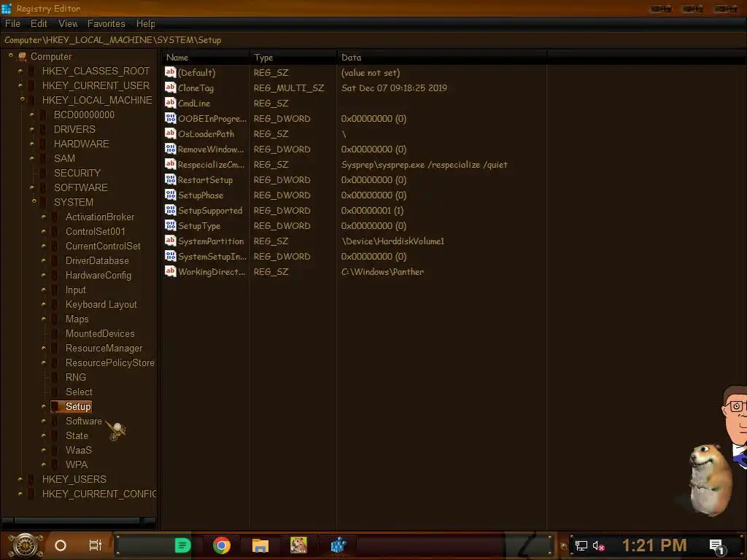Select the DriverDatabase key

(x=97, y=260)
